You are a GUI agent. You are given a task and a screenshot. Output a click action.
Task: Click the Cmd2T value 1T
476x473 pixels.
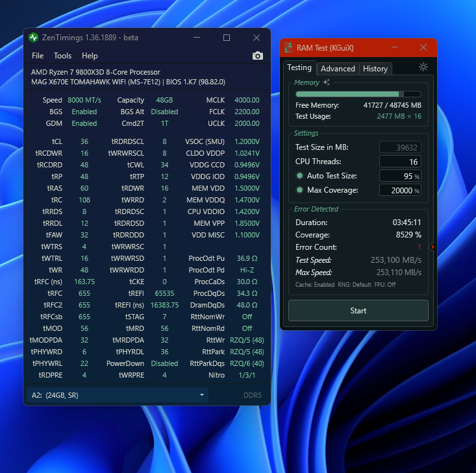(x=164, y=123)
